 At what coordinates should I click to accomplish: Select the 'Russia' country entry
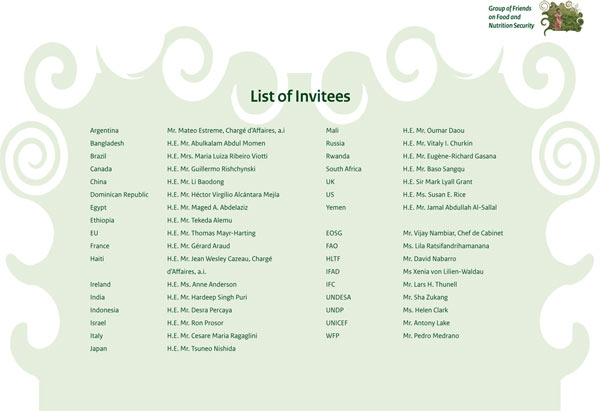point(335,144)
